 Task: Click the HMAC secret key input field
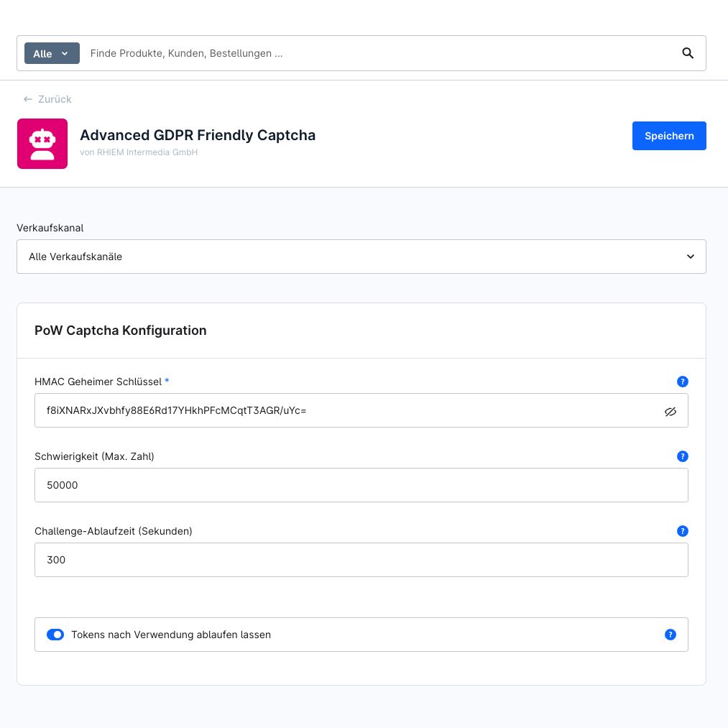click(x=349, y=410)
